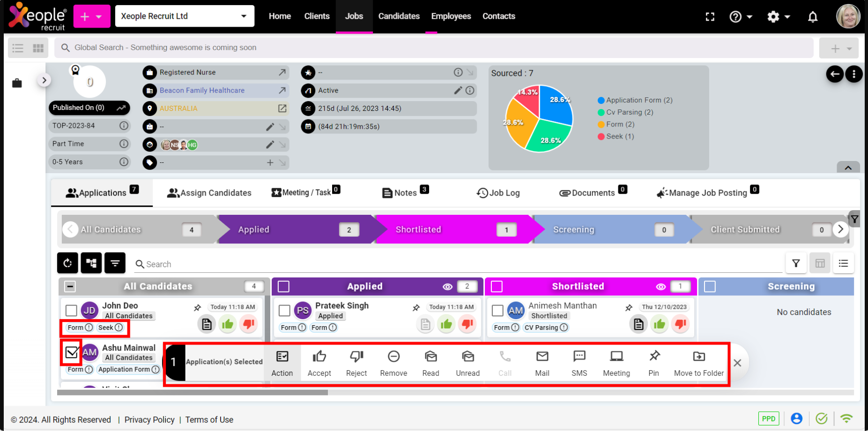
Task: Click thumbs down on Prateek Singh card
Action: click(x=467, y=324)
